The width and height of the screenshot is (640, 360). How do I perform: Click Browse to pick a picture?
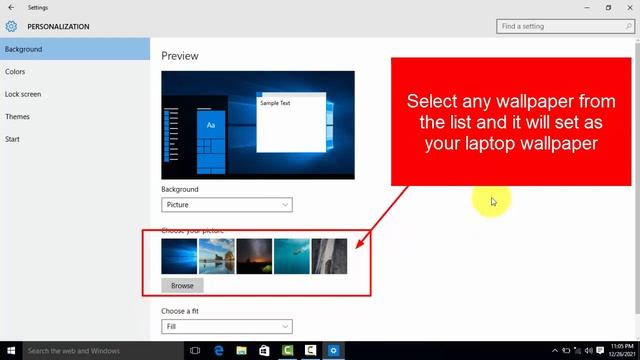pos(182,286)
